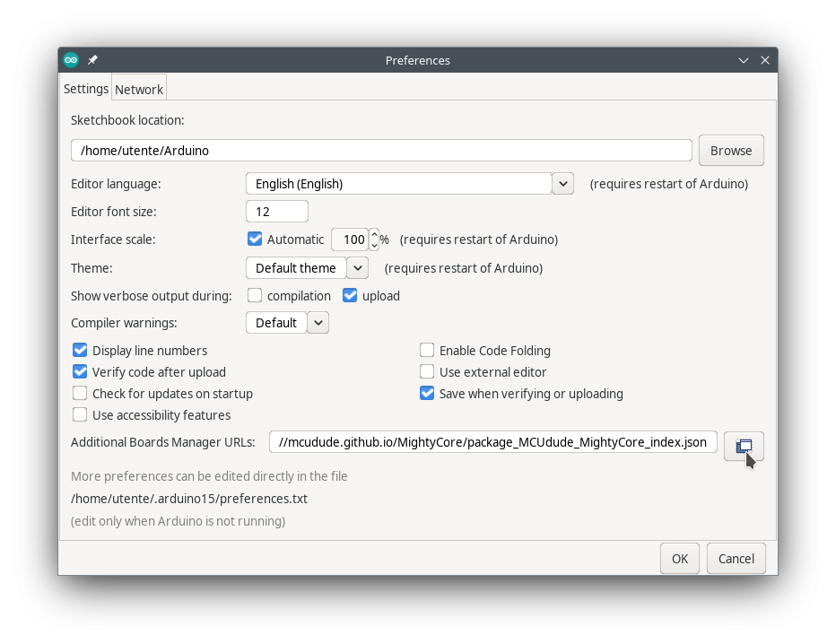The height and width of the screenshot is (644, 836).
Task: Enable Use accessibility features checkbox
Action: (x=80, y=414)
